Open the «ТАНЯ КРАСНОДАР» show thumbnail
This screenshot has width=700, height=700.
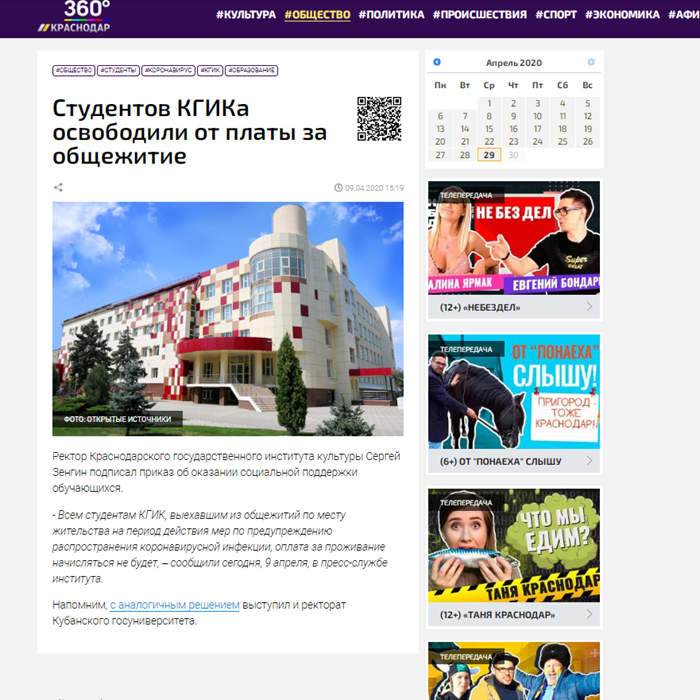click(x=514, y=546)
